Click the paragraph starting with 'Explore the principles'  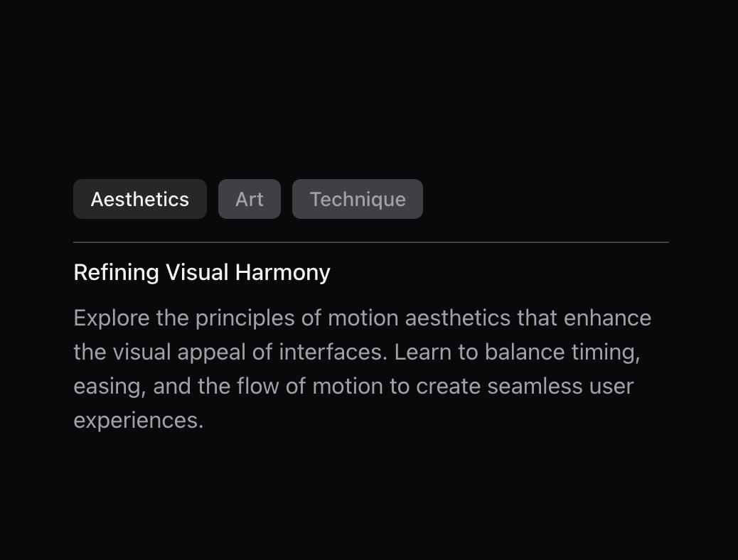click(363, 369)
